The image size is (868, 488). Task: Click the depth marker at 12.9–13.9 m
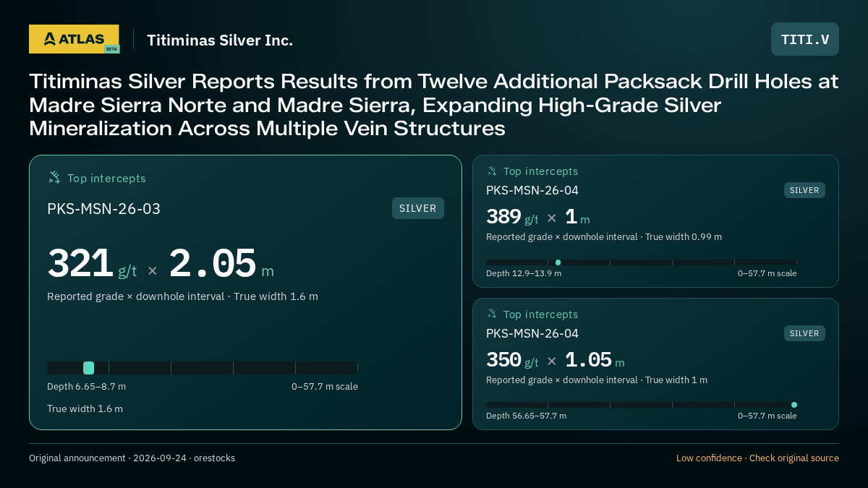coord(558,262)
